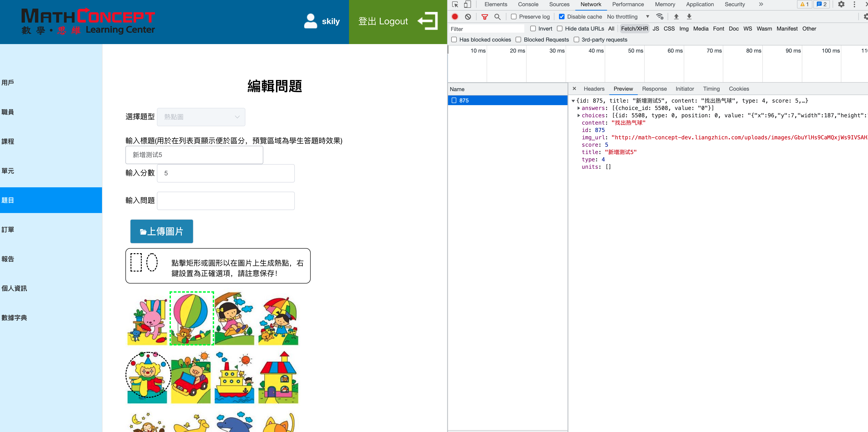Open the Performance tab
The image size is (868, 432).
click(x=628, y=4)
